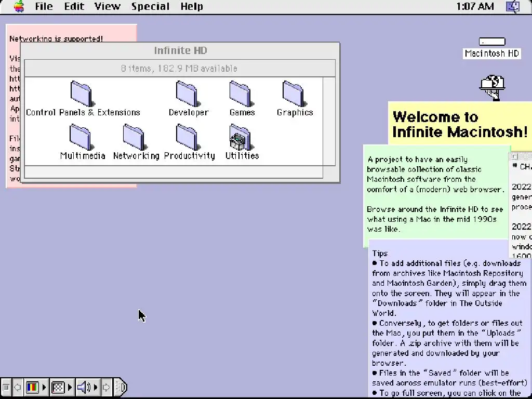Click the Infinite HD window size box

pyautogui.click(x=329, y=171)
